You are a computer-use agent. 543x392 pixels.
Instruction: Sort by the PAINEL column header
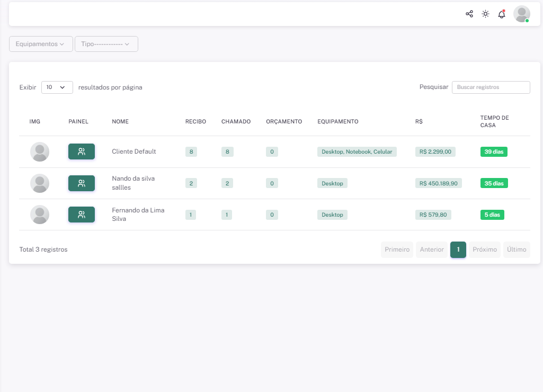click(x=78, y=121)
